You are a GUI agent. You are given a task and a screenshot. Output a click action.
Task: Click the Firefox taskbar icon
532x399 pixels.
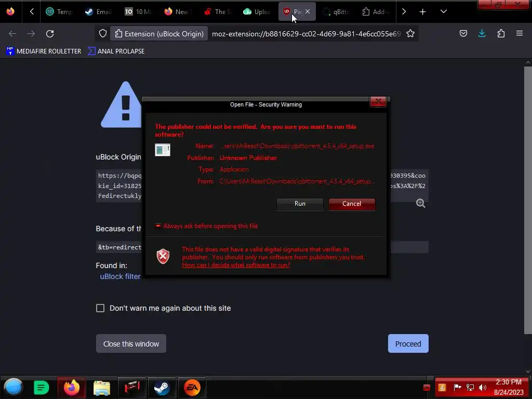point(71,388)
